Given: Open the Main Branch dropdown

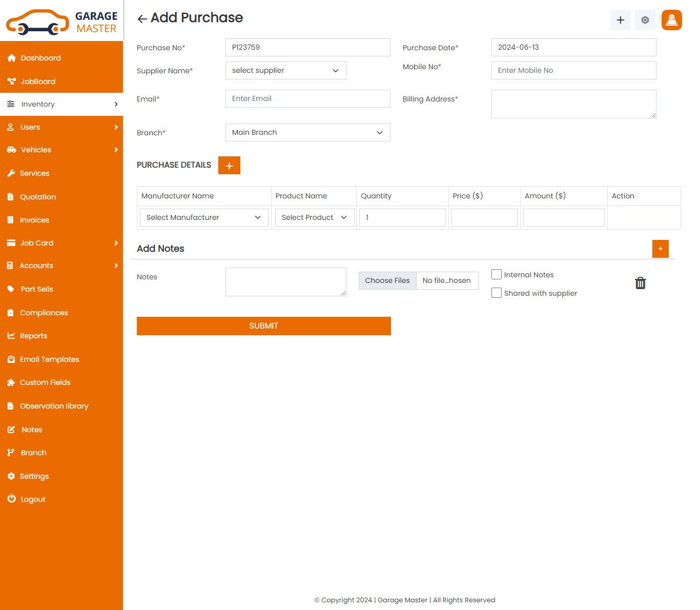Looking at the screenshot, I should point(307,133).
